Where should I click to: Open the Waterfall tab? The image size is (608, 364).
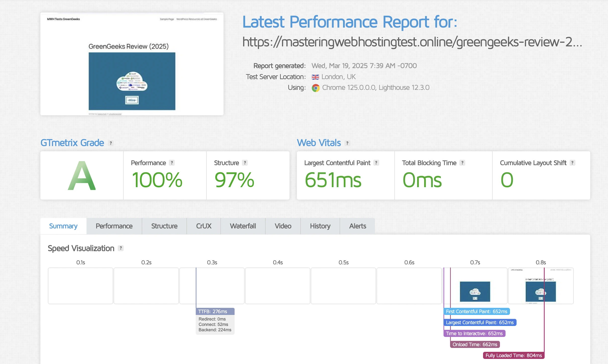coord(243,226)
